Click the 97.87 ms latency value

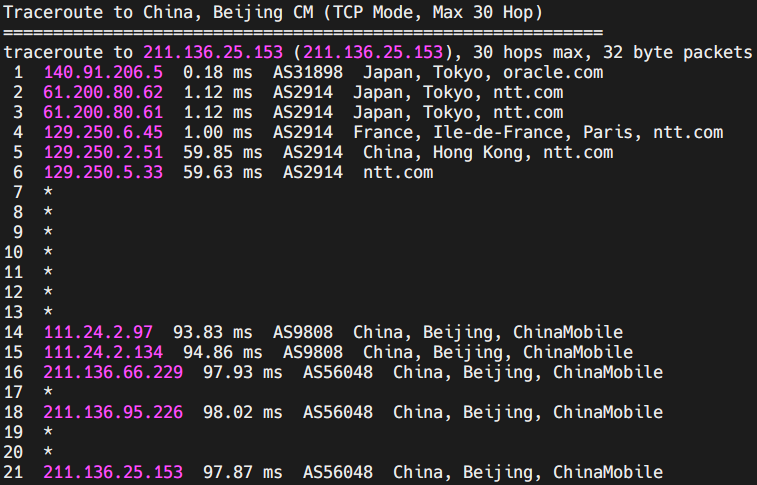coord(243,472)
